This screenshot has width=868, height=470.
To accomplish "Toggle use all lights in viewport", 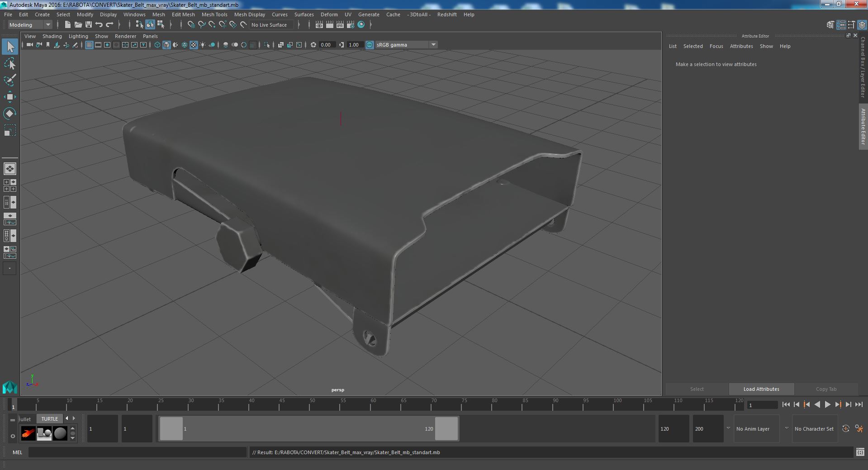I will [203, 45].
